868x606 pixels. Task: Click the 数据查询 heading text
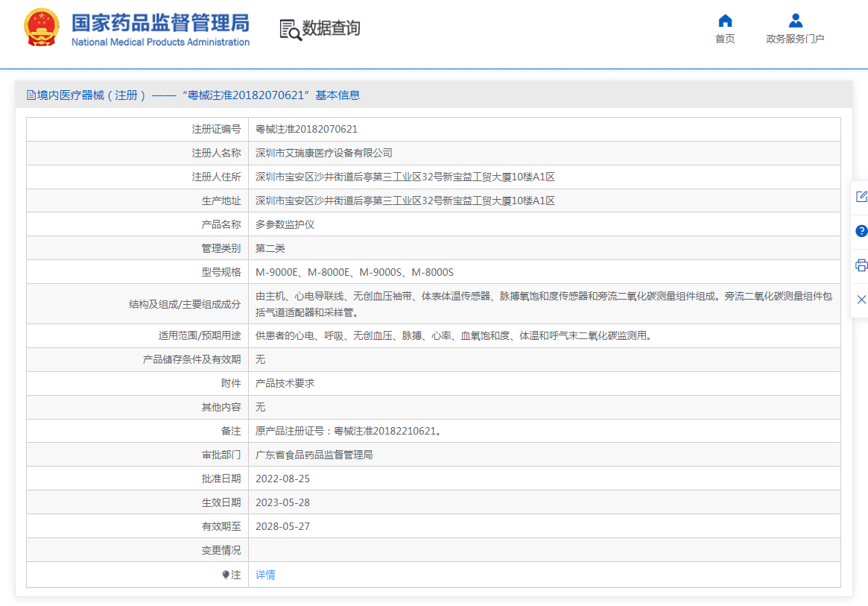[x=331, y=28]
